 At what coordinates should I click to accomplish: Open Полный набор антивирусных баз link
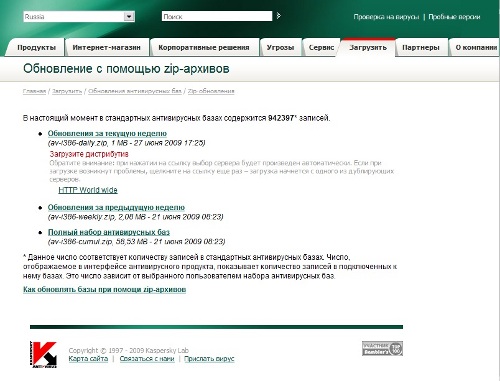109,232
